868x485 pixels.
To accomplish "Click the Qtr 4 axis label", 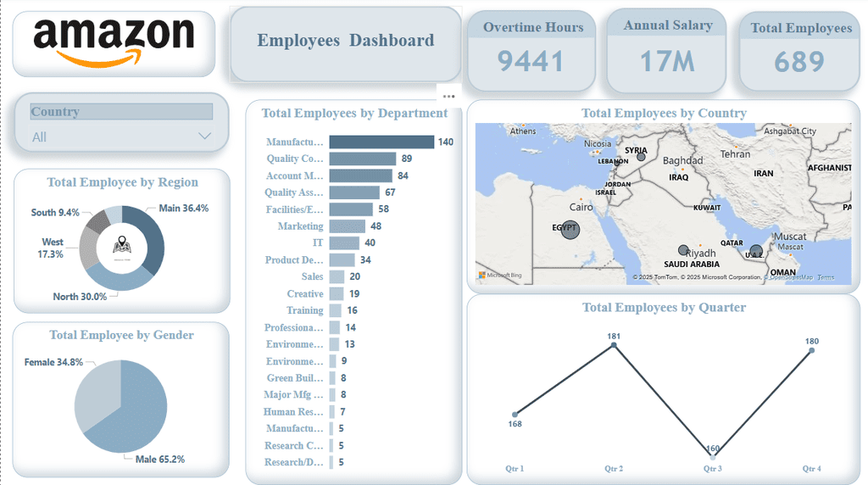I will (x=811, y=468).
